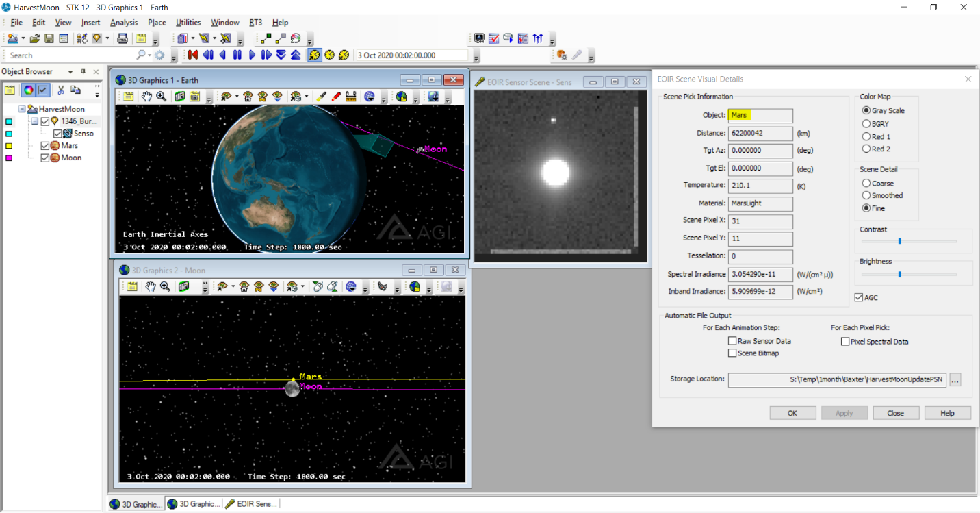This screenshot has height=513, width=980.
Task: Select the grab hand tool in 3D Graphics 1
Action: point(146,97)
